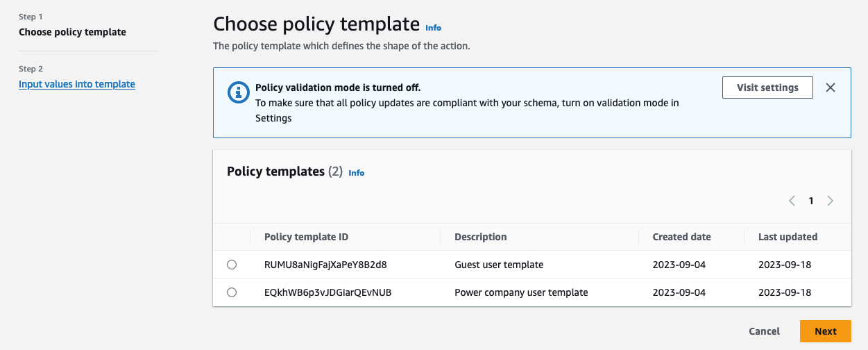Cancel the policy creation
Screen dimensions: 868x350
coord(764,331)
